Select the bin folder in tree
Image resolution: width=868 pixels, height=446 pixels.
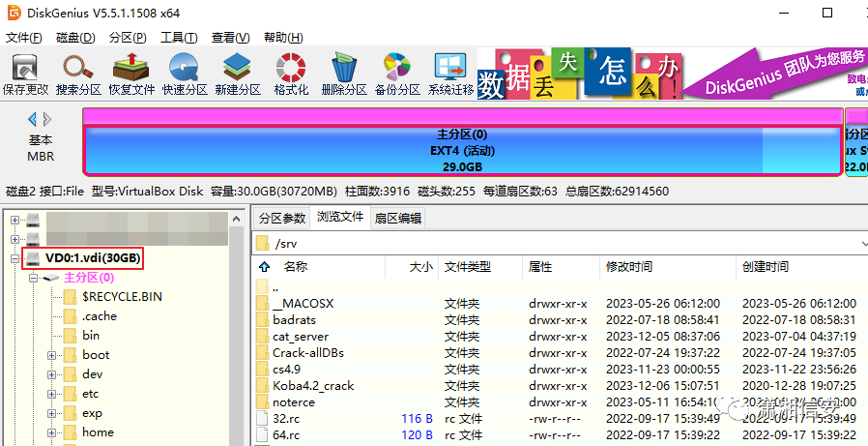click(91, 336)
